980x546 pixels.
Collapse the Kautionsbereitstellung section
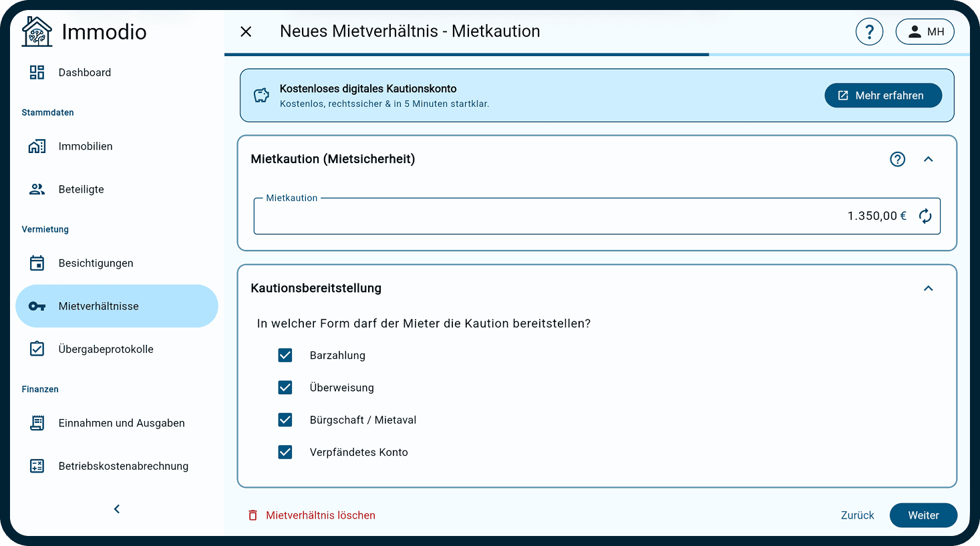point(928,288)
